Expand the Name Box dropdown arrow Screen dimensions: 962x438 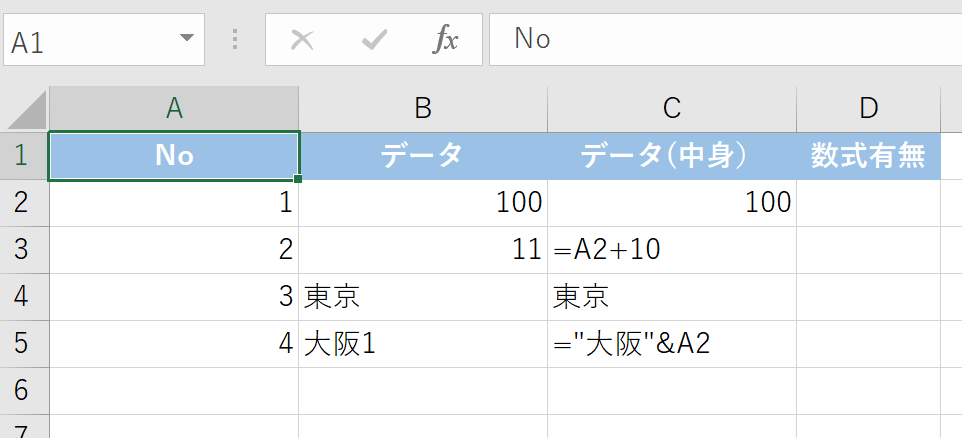tap(186, 39)
